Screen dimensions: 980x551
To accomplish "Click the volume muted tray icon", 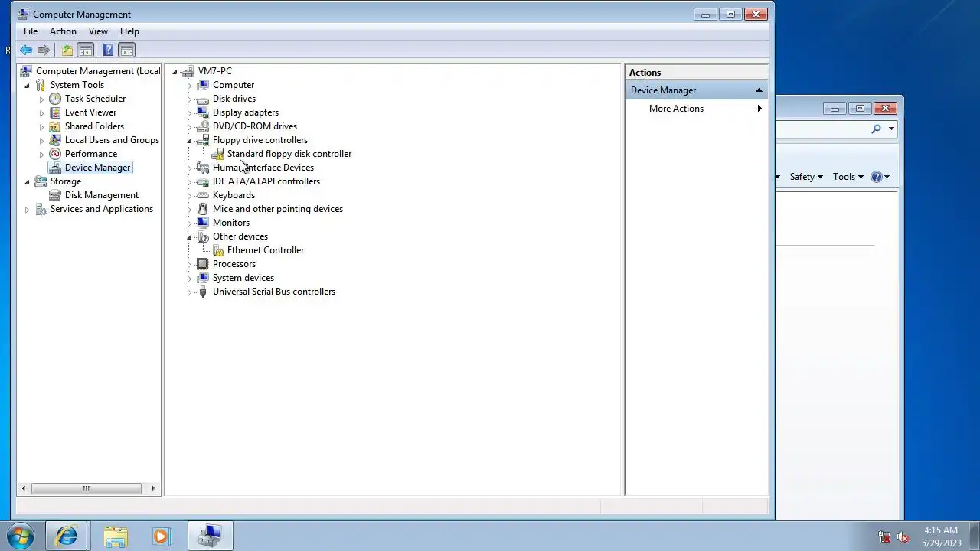I will tap(903, 537).
